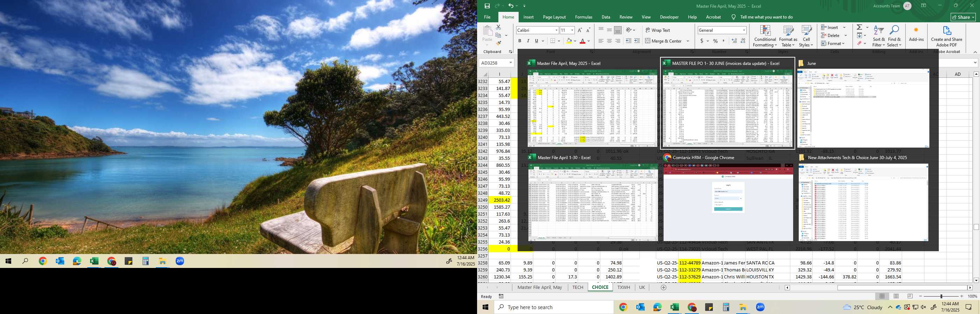
Task: Click Increase Decimal icon
Action: (734, 41)
